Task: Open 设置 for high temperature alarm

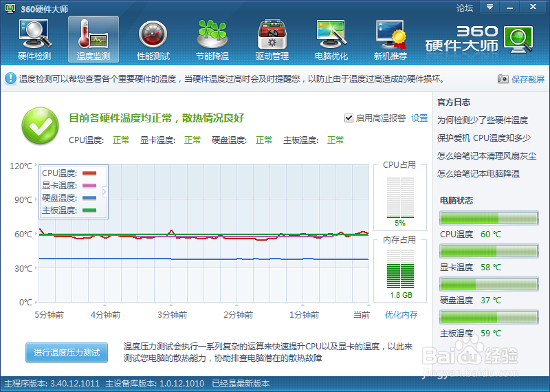Action: [419, 118]
